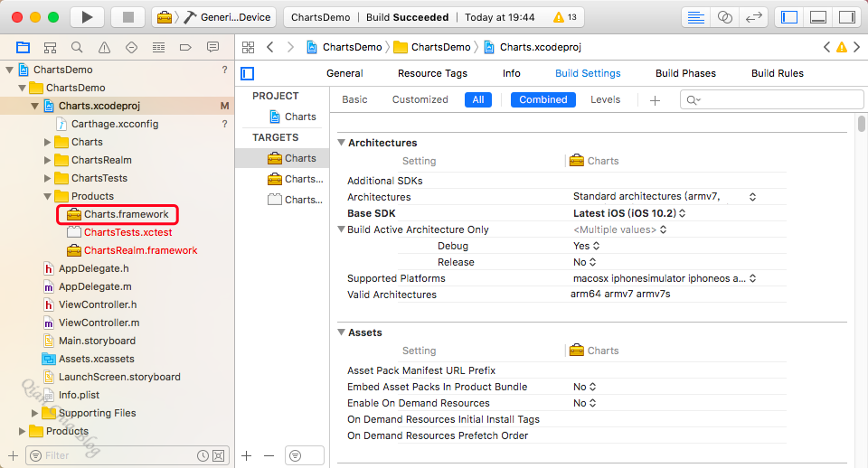This screenshot has width=868, height=468.
Task: Show Customized build settings
Action: point(420,99)
